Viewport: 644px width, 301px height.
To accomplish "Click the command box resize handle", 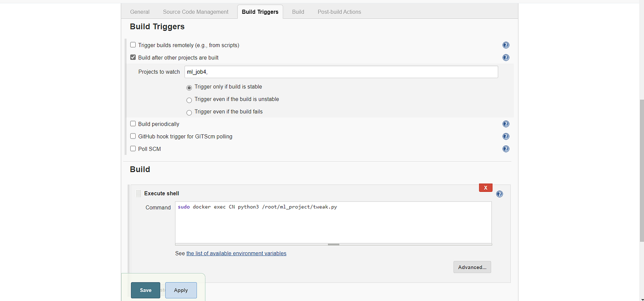I will coord(333,244).
